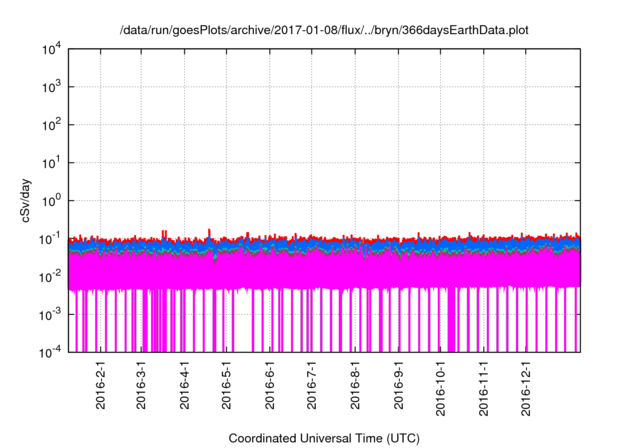640x448 pixels.
Task: Click the 10^4 y-axis tick label
Action: coord(52,49)
